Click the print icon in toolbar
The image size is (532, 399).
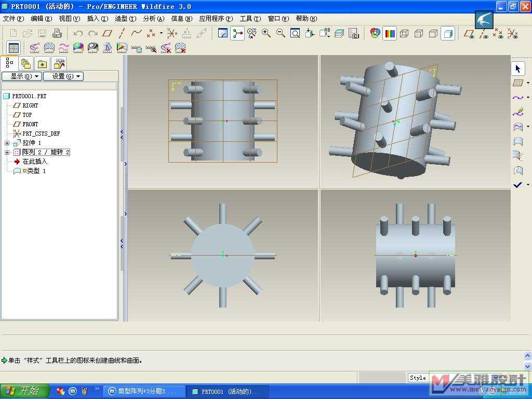[57, 34]
